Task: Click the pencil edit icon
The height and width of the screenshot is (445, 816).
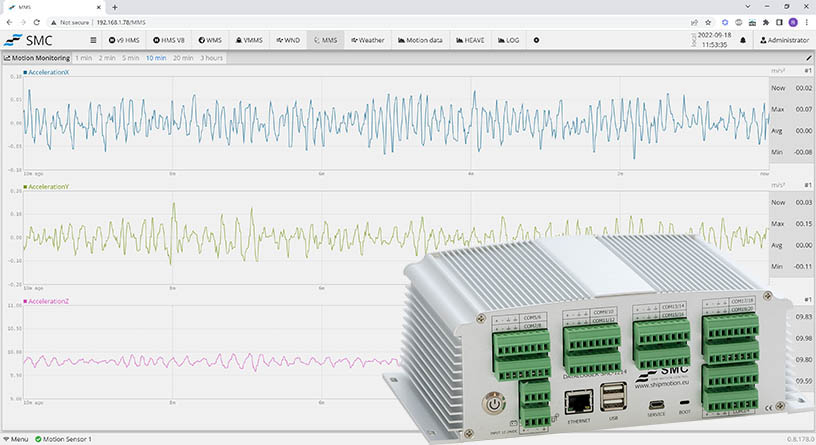Action: pos(808,58)
